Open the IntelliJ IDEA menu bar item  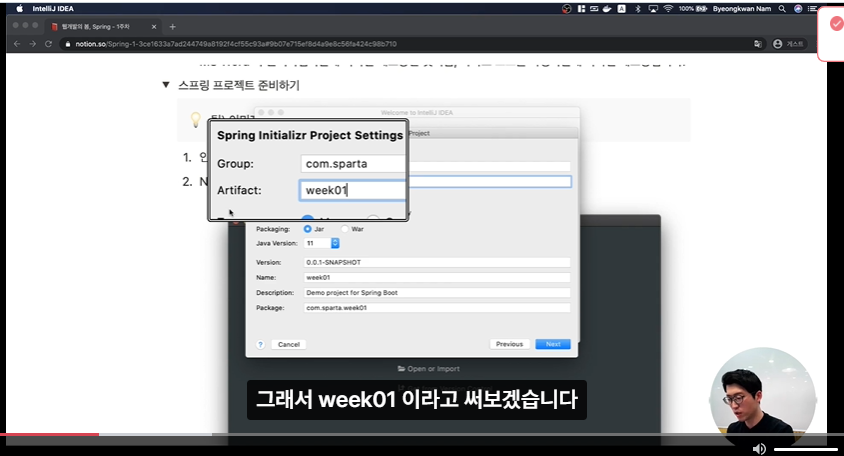(x=53, y=9)
